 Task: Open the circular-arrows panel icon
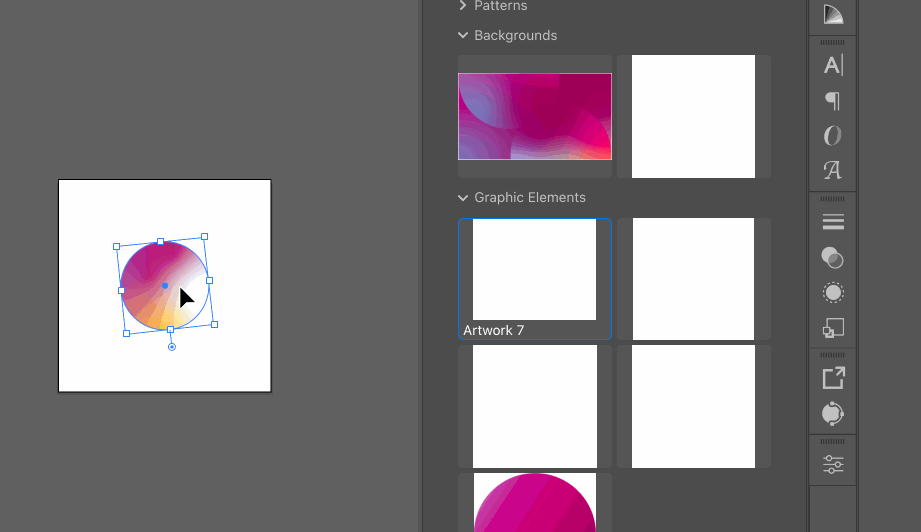coord(833,413)
